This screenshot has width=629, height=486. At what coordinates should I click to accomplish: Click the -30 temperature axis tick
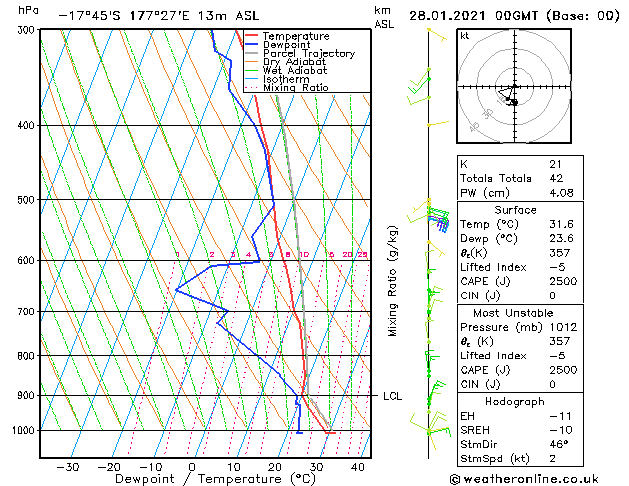pyautogui.click(x=68, y=467)
